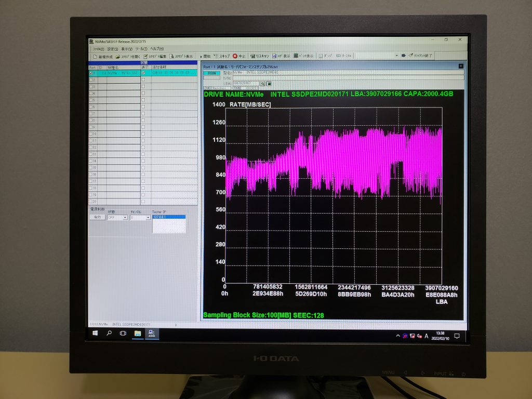Open the ファイル(F) menu

[98, 49]
